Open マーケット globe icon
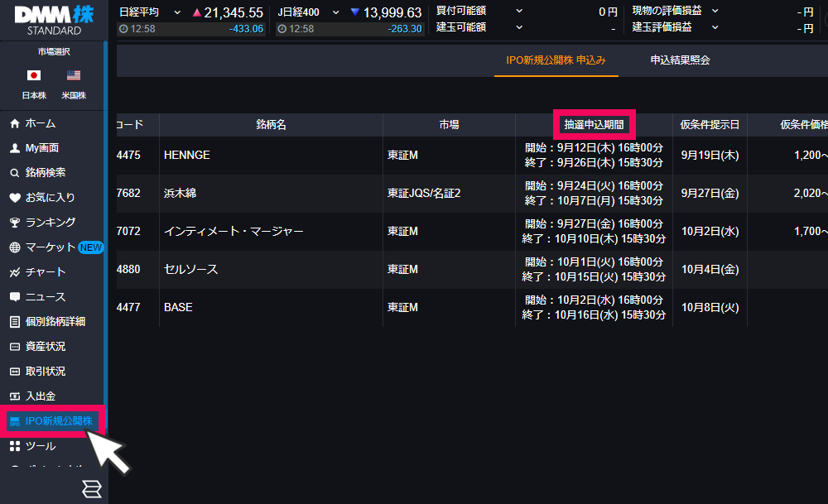 pyautogui.click(x=14, y=247)
